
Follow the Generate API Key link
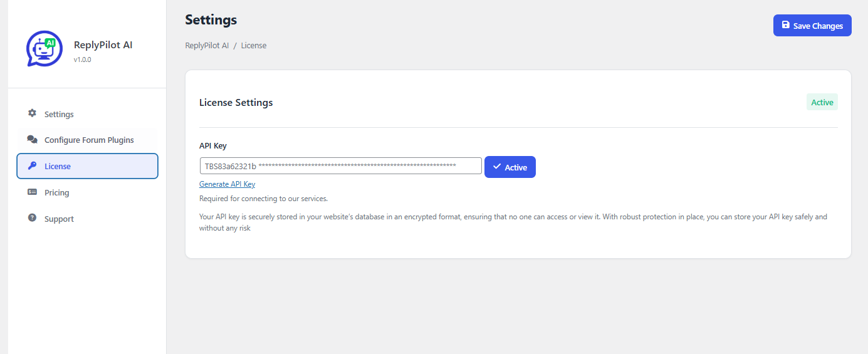pyautogui.click(x=227, y=184)
